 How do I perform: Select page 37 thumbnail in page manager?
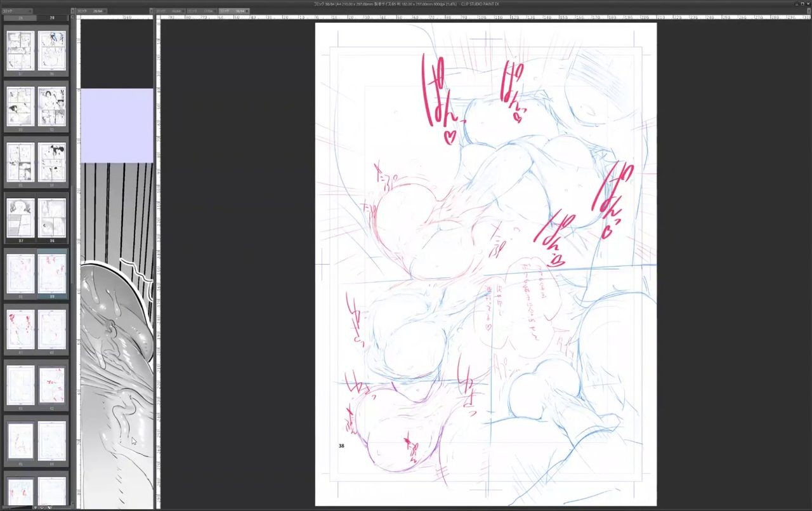[x=20, y=218]
